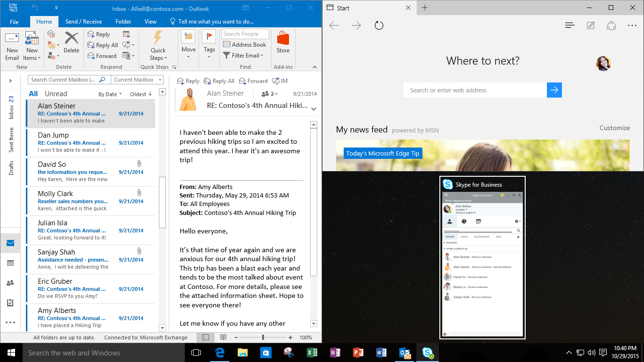Click Tell me what you want to do
644x362 pixels.
coord(212,22)
